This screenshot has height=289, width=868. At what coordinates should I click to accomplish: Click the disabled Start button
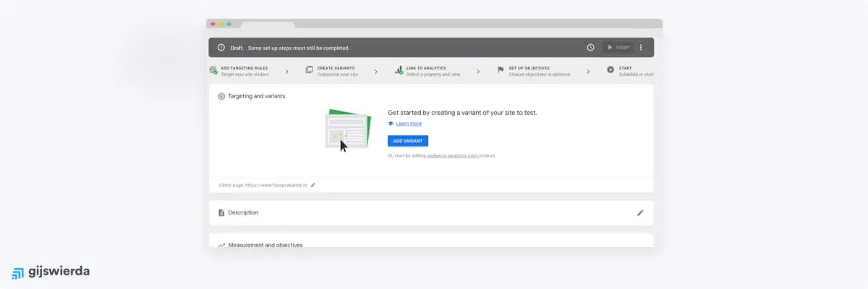(618, 48)
